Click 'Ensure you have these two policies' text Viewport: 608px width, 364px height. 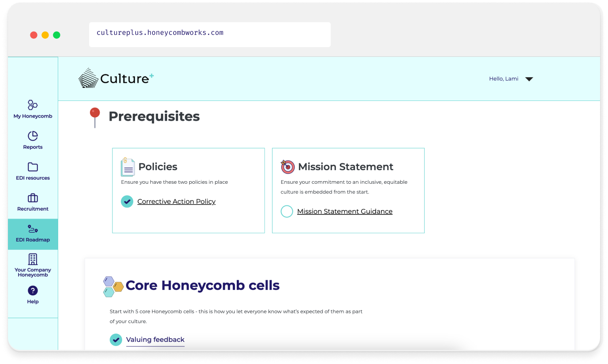click(x=174, y=182)
